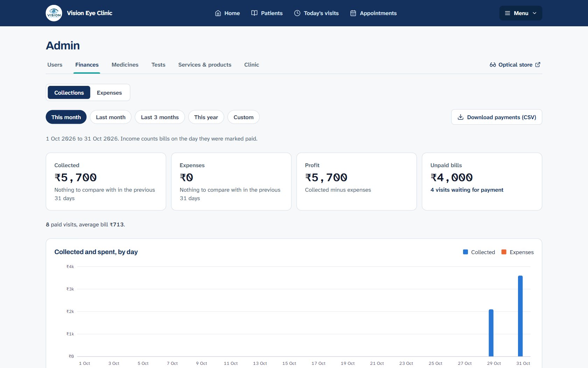Click the Collected ₹5,700 amount
The width and height of the screenshot is (588, 368).
(x=76, y=178)
